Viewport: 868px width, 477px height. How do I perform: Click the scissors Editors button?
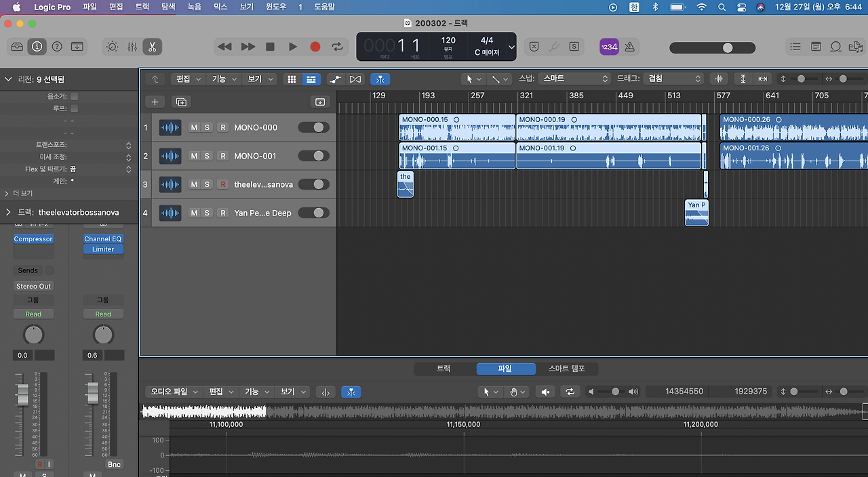153,47
